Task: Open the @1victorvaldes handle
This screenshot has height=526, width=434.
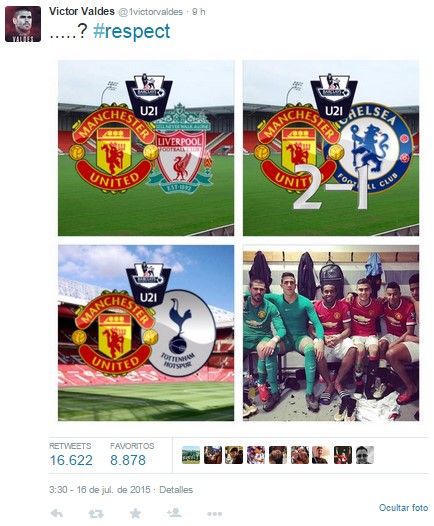Action: pos(151,12)
